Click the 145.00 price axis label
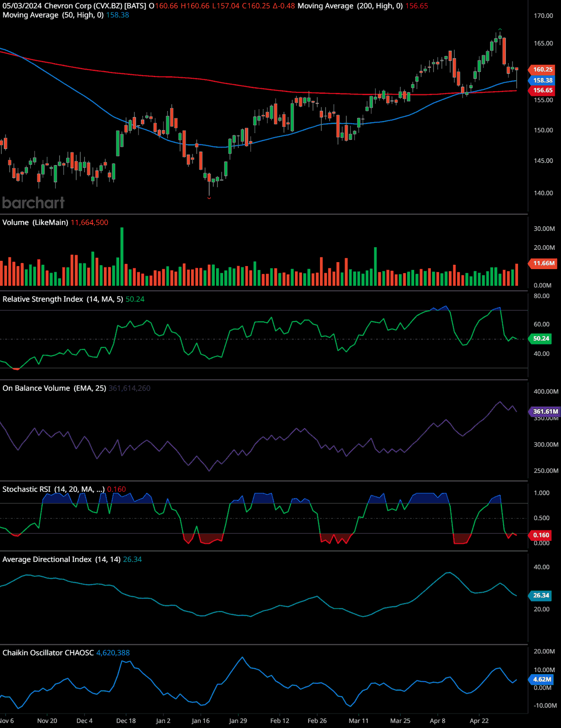This screenshot has height=728, width=561. coord(543,161)
